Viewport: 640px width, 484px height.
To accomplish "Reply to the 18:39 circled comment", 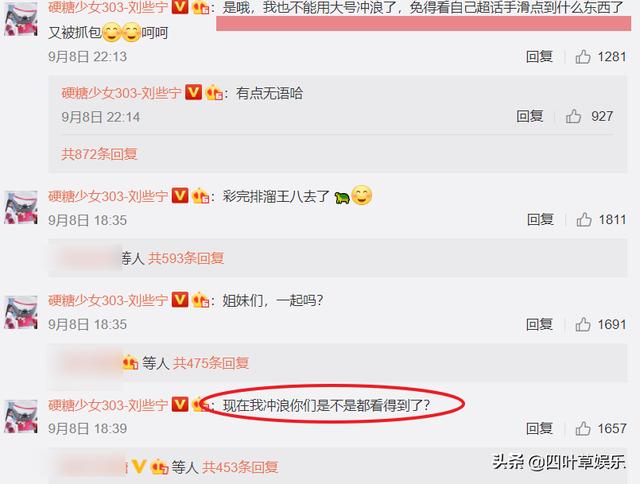I will point(539,429).
